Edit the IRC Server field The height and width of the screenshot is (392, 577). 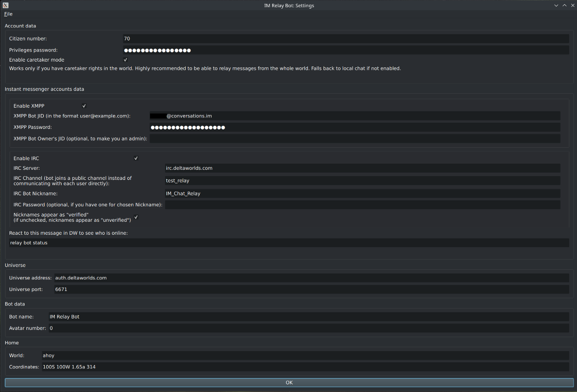(362, 168)
